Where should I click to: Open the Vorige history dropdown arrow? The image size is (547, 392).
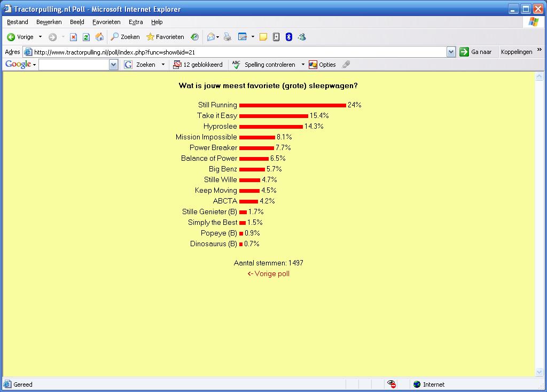(40, 37)
